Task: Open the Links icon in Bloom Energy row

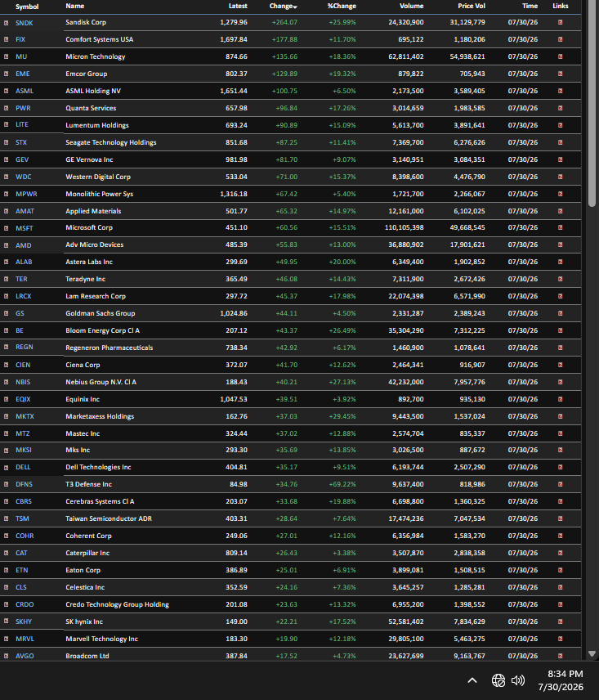Action: click(561, 331)
